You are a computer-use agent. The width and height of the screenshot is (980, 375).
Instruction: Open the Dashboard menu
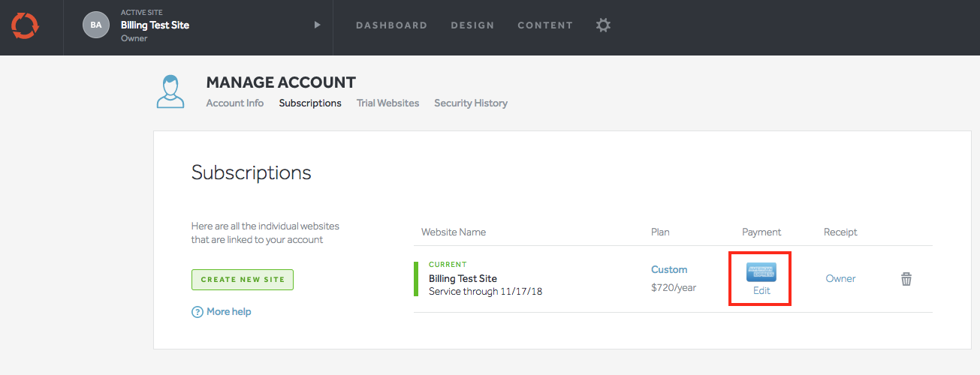391,25
